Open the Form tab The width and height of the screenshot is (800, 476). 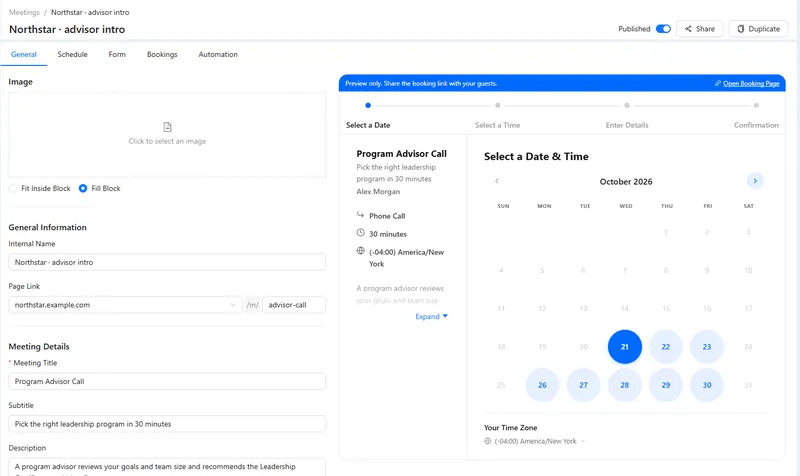[117, 54]
